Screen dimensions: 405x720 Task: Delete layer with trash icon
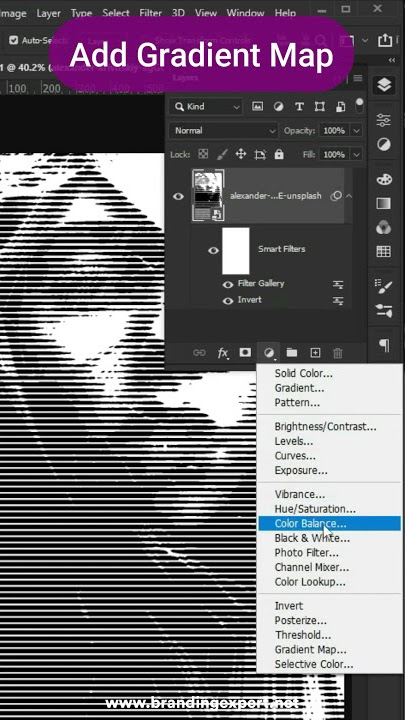(338, 353)
